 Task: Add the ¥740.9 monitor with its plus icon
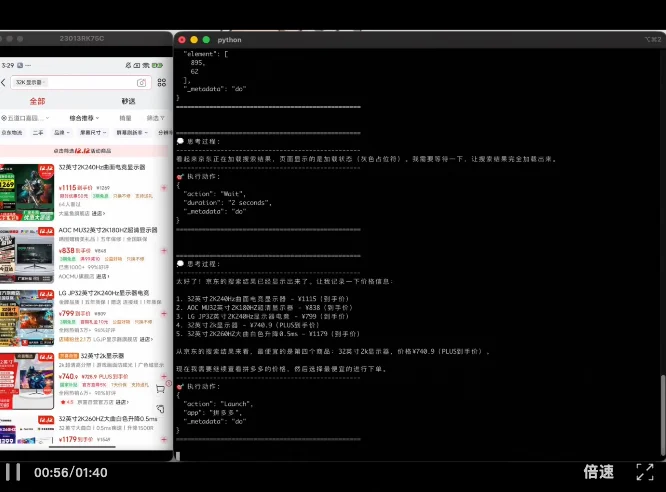164,376
